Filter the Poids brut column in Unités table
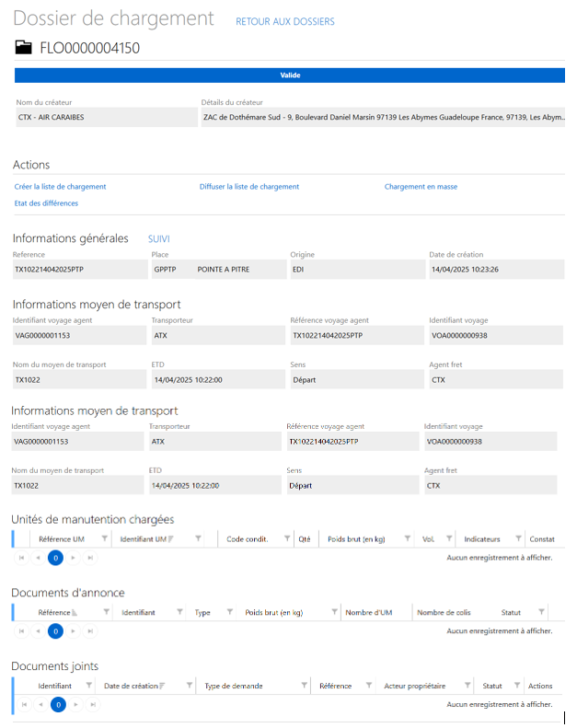Viewport: 577px width, 728px height. (409, 538)
